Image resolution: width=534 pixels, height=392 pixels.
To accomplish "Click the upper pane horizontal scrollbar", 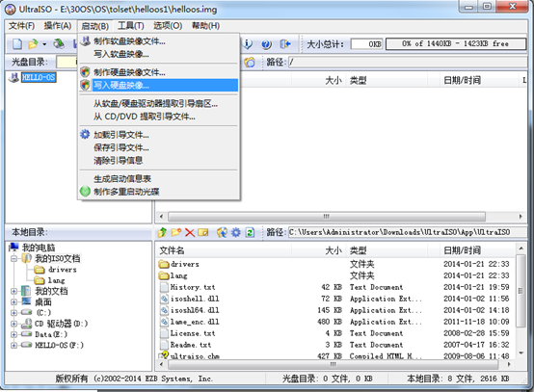I will (326, 217).
